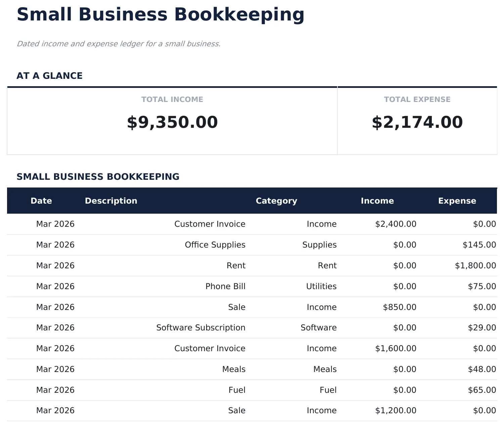Click the Fuel expense row
The image size is (504, 428).
pos(237,390)
